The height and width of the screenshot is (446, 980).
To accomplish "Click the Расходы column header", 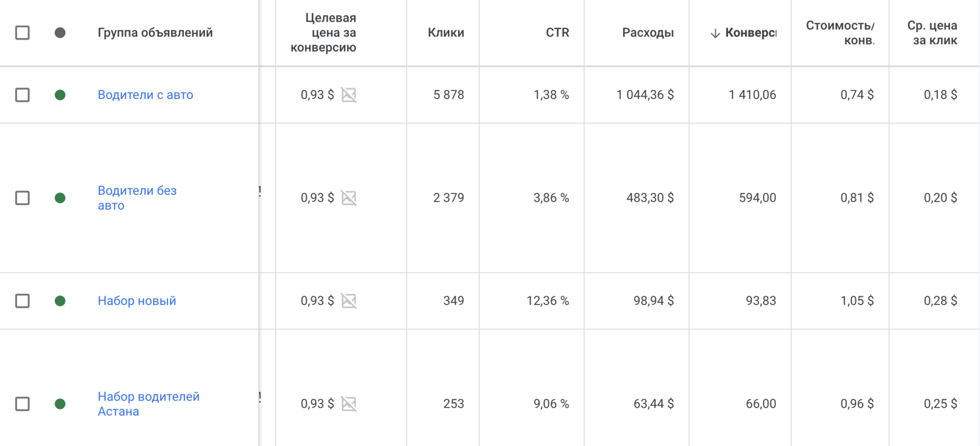I will 647,33.
